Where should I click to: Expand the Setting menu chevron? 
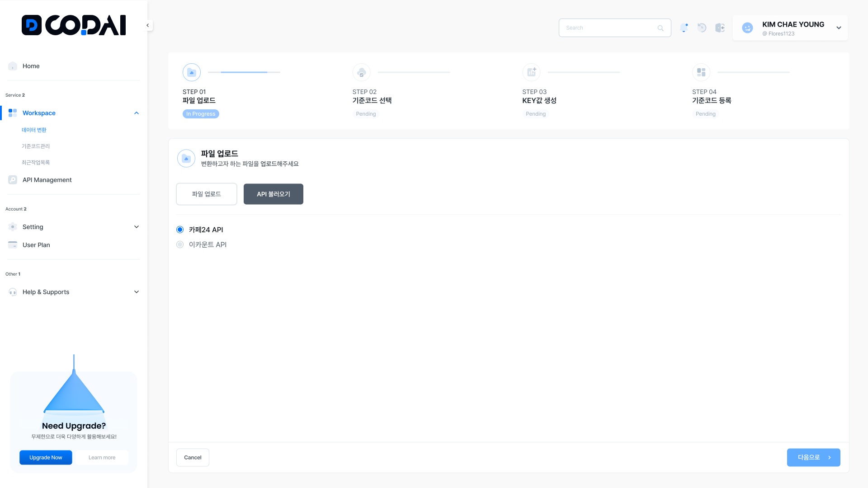tap(137, 227)
